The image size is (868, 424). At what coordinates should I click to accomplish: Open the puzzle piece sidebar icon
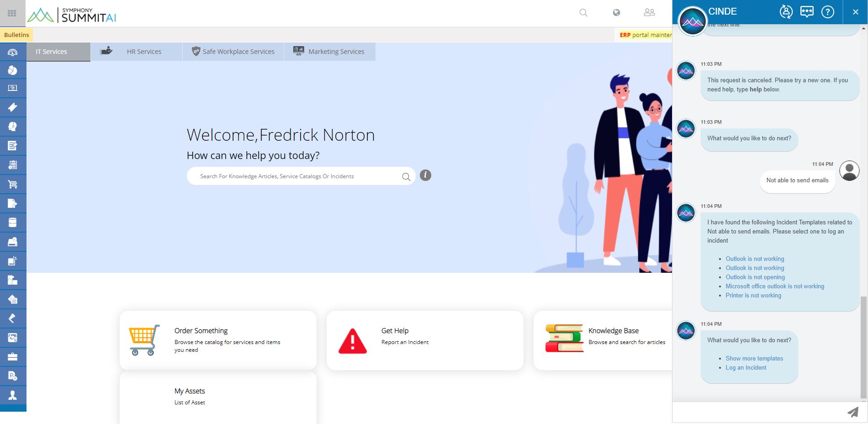(x=13, y=280)
